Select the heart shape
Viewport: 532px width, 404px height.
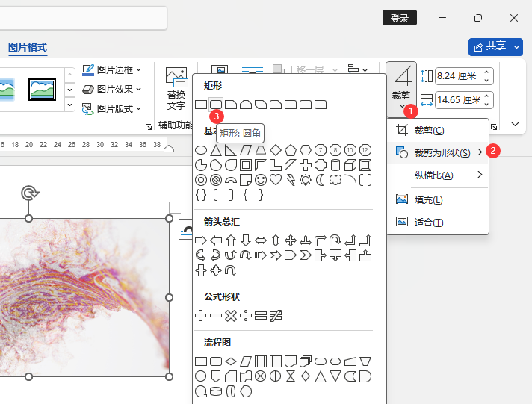click(x=276, y=180)
